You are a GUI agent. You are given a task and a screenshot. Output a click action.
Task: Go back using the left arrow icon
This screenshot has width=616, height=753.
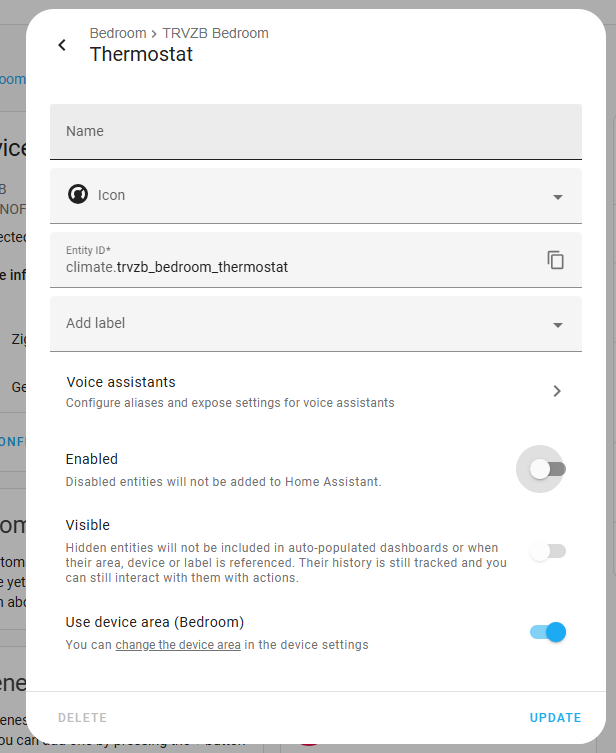pos(62,45)
